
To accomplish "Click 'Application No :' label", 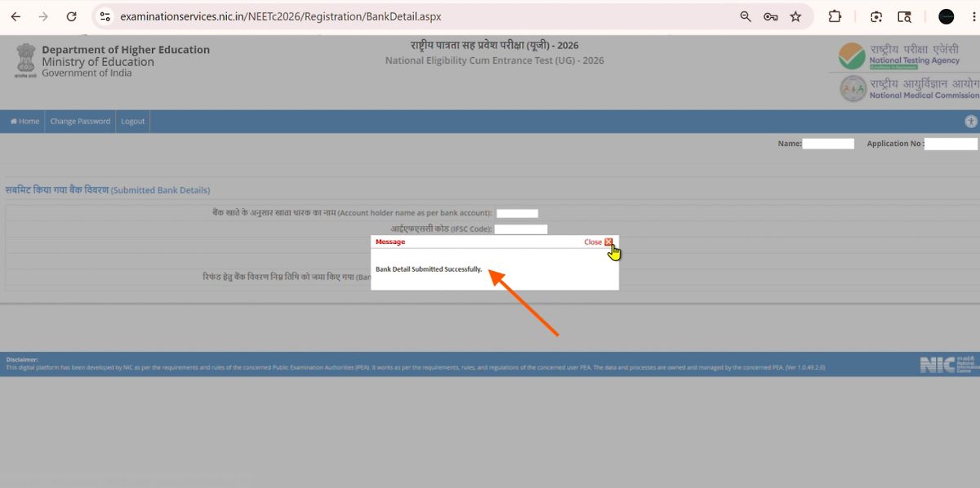I will [896, 144].
